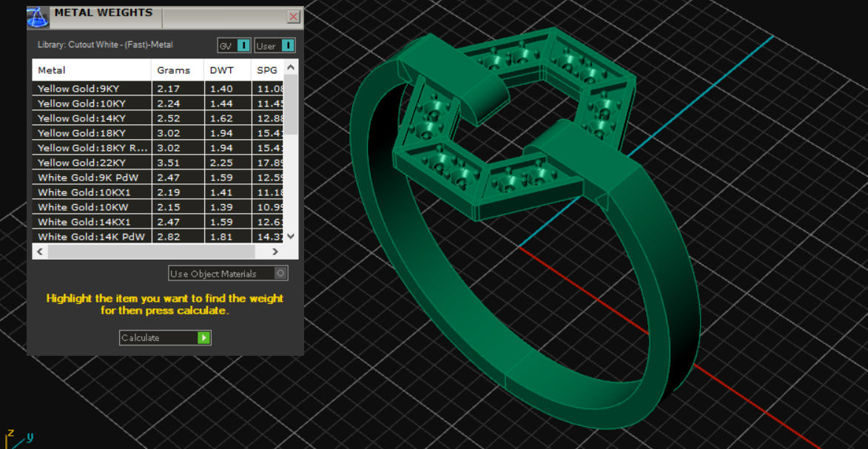The height and width of the screenshot is (449, 868).
Task: Select the White Gold:14K PdW row
Action: tap(91, 237)
